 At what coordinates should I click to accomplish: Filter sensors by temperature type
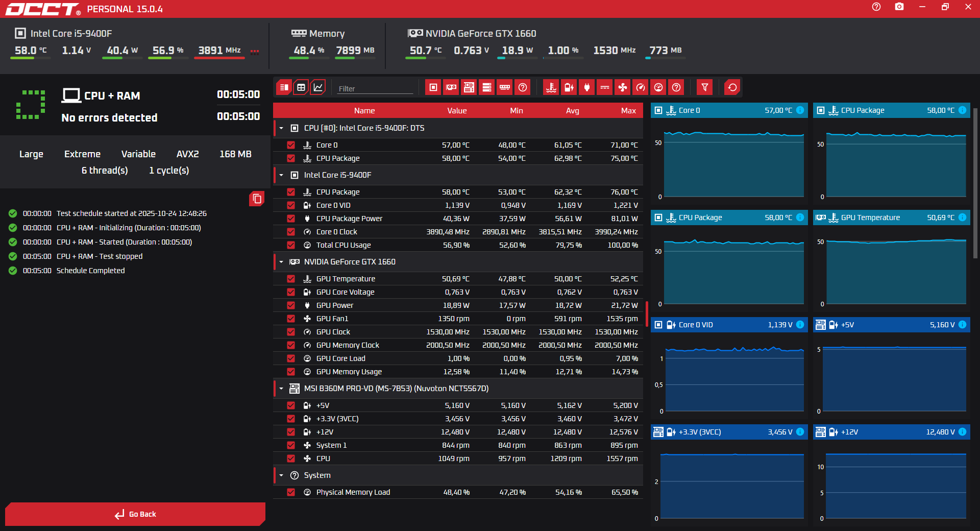point(551,87)
